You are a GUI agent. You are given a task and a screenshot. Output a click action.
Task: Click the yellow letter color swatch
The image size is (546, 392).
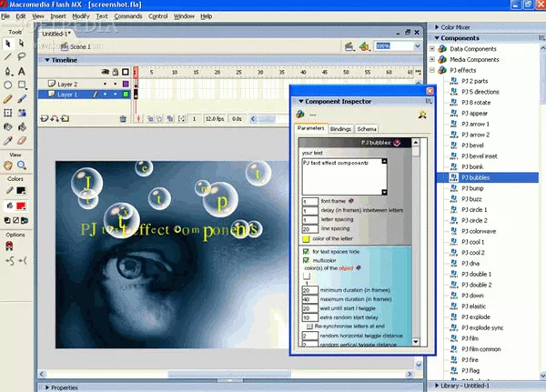click(x=306, y=238)
